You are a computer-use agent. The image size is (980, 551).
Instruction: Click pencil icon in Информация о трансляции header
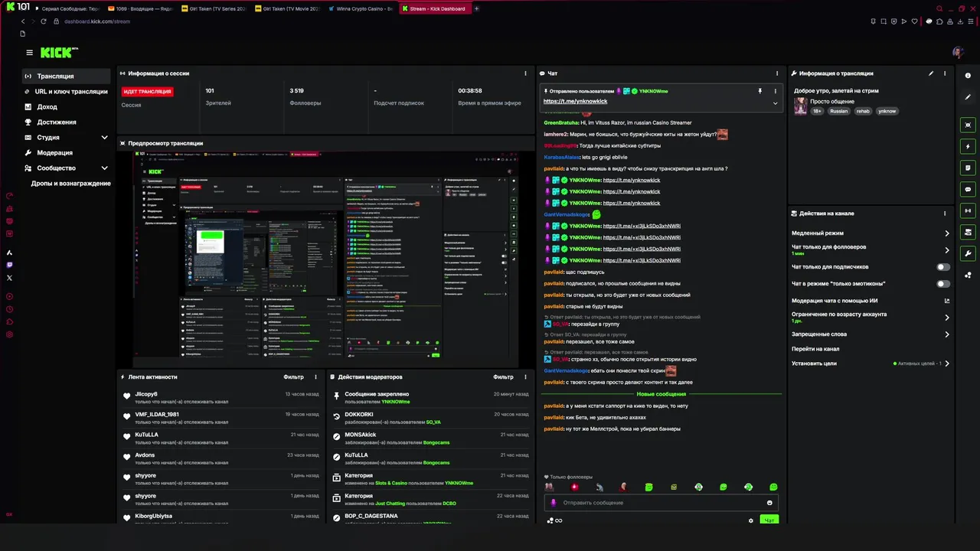click(x=931, y=73)
